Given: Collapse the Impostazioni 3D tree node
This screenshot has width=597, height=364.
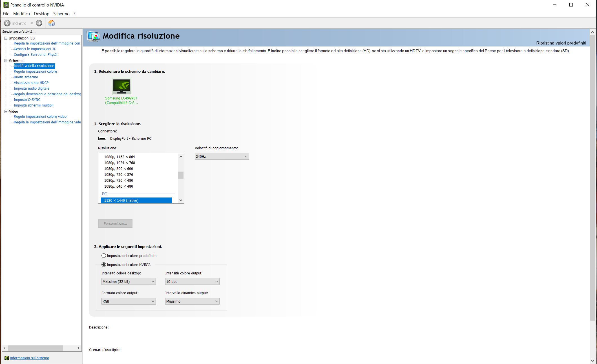Looking at the screenshot, I should [x=6, y=38].
